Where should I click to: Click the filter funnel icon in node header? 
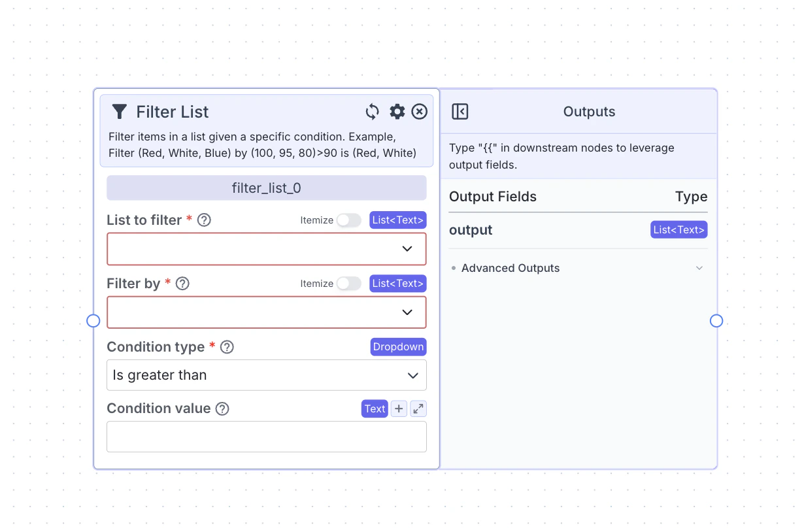pos(120,112)
